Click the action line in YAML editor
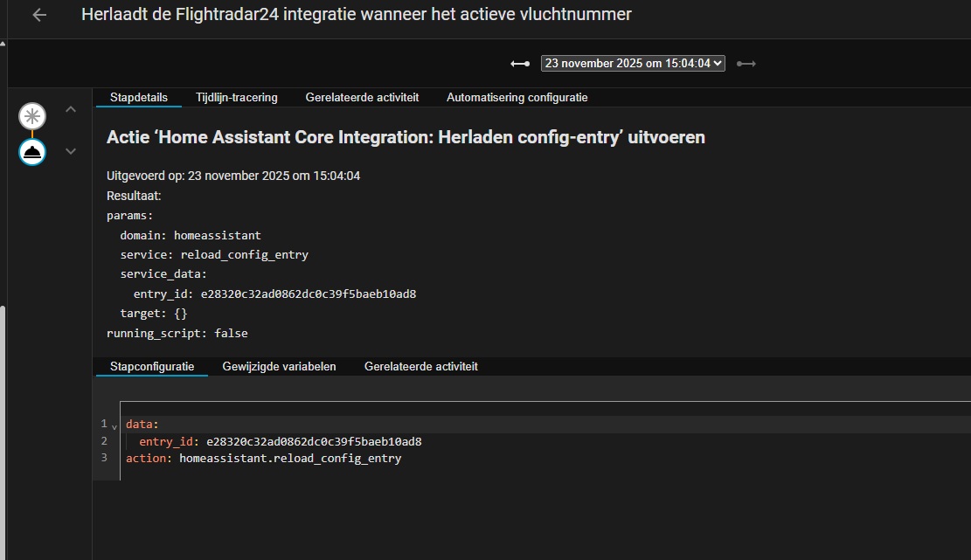 [263, 459]
